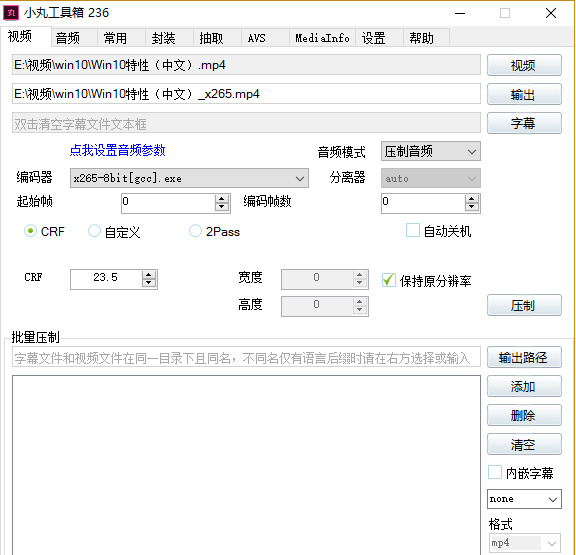Decrease 编码帧数 with down arrow

click(472, 207)
